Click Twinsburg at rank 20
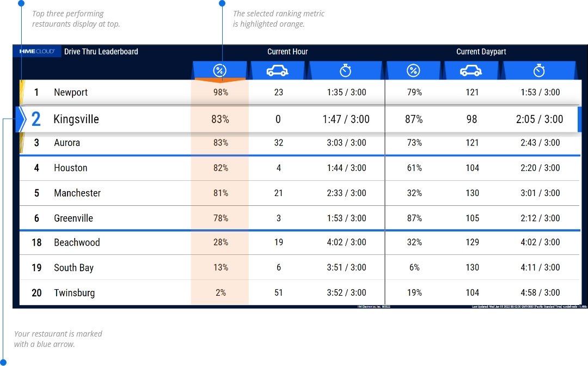Screen dimensions: 588x366 point(74,292)
